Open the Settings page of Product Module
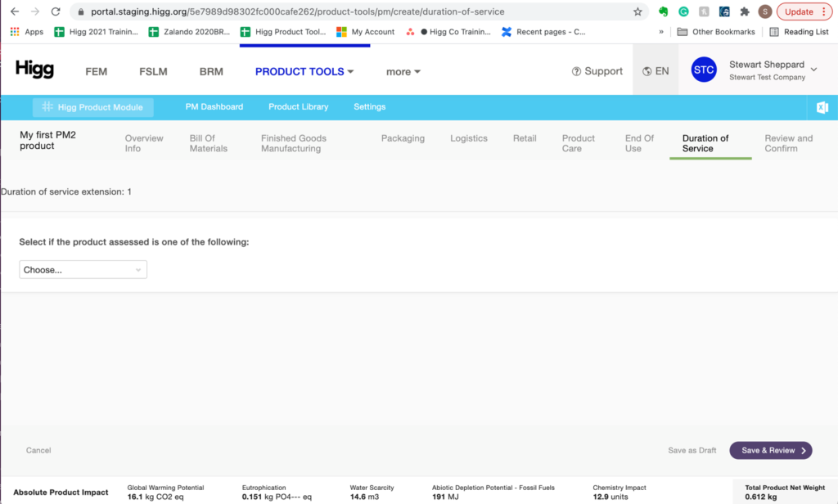838x504 pixels. click(x=369, y=107)
